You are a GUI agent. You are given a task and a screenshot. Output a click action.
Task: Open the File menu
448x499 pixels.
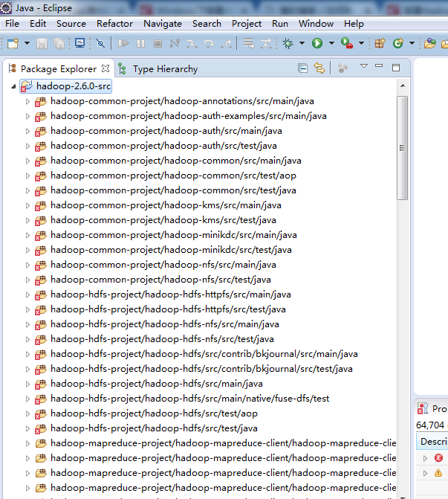click(12, 24)
